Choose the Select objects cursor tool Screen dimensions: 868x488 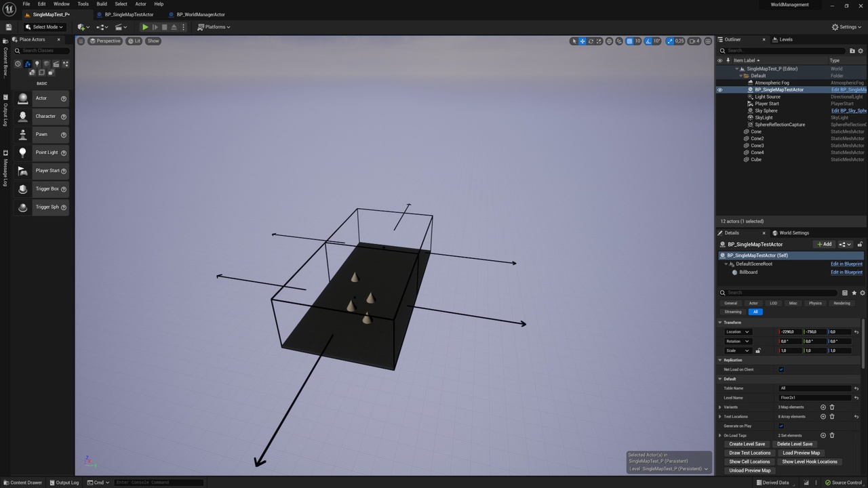[x=574, y=41]
